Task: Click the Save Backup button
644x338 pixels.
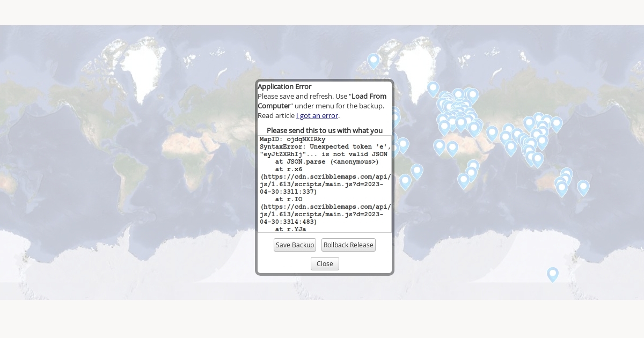Action: [295, 245]
